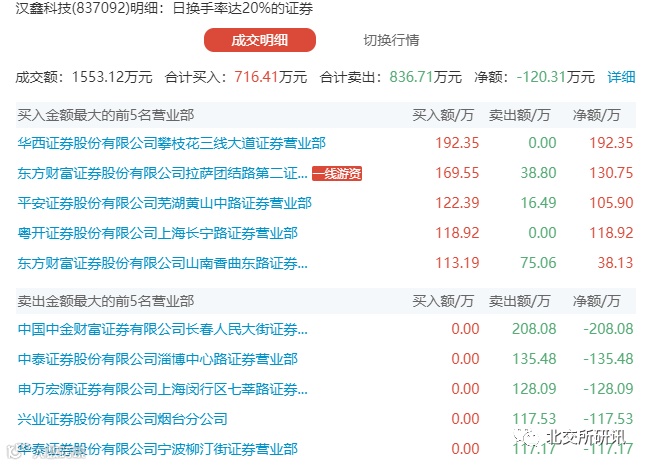Click net amount 130.75

point(611,173)
